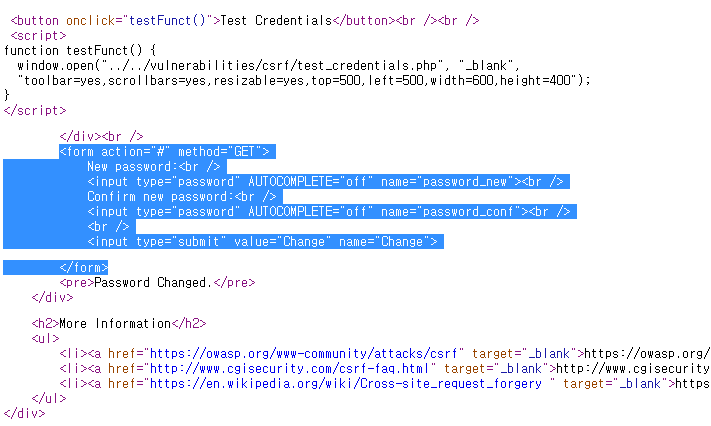Click the owasp.org csrf href link
Image resolution: width=711 pixels, height=426 pixels.
(303, 353)
